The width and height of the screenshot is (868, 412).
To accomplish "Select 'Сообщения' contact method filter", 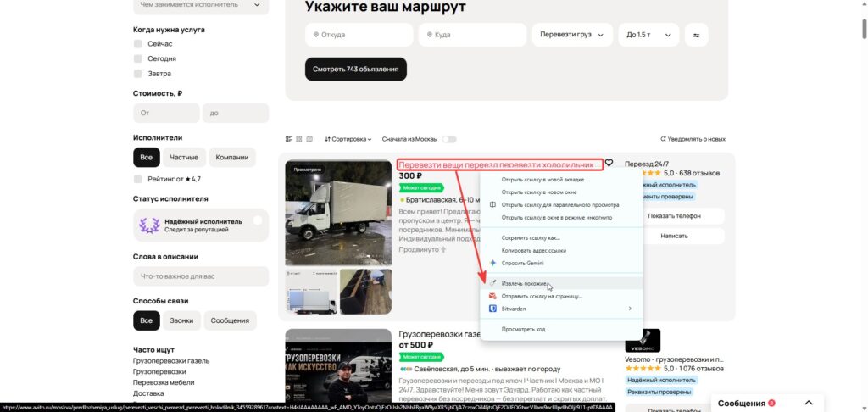I will point(231,320).
